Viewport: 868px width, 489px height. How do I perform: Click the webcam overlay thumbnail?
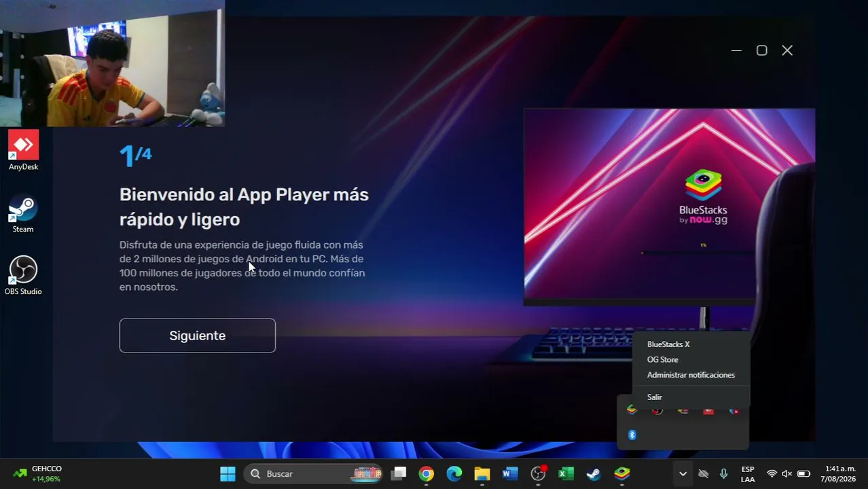pyautogui.click(x=112, y=63)
